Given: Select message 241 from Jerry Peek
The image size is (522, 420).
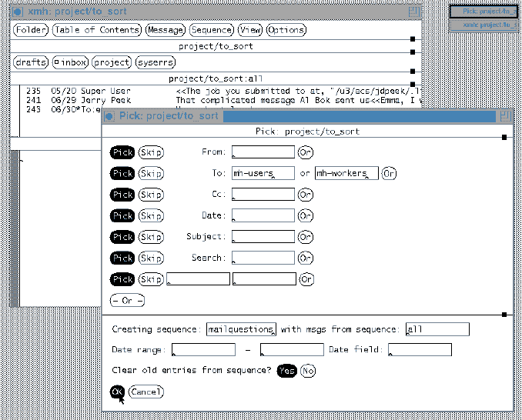Looking at the screenshot, I should 100,100.
